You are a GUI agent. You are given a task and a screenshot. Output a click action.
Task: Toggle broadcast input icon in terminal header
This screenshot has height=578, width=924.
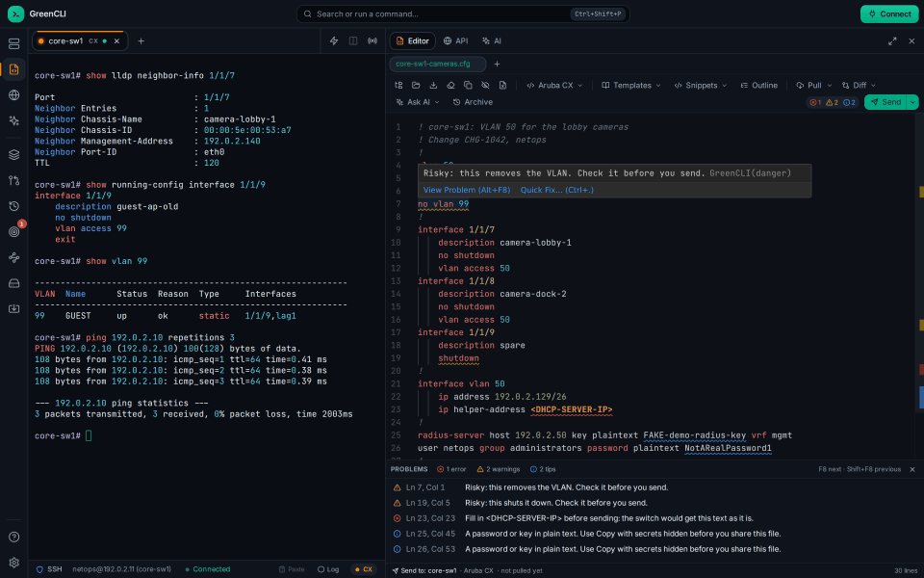[372, 40]
